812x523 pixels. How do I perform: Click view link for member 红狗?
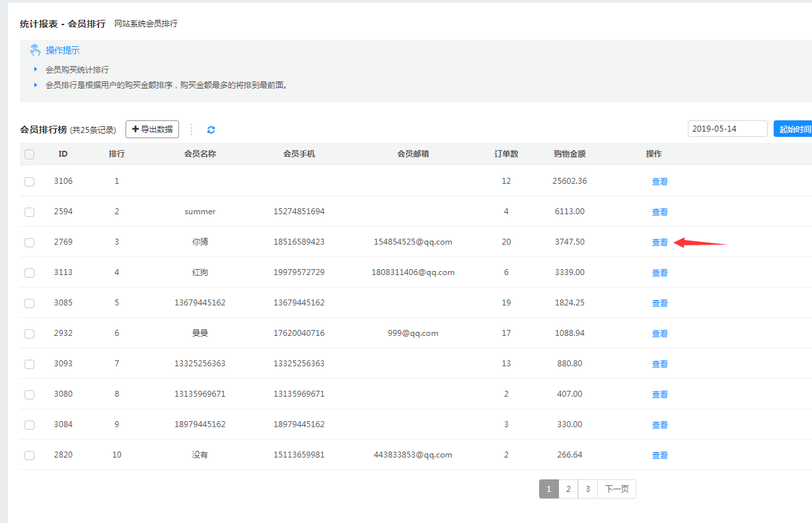click(x=659, y=273)
